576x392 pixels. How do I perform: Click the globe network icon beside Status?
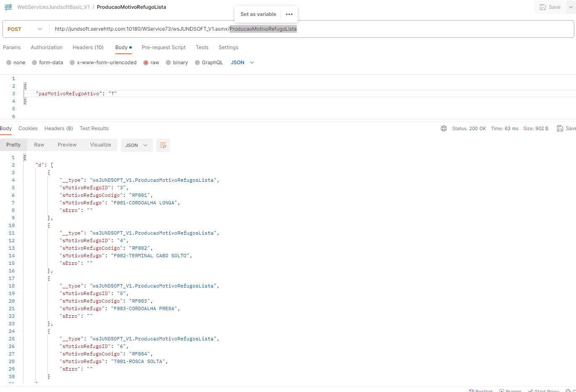(444, 128)
